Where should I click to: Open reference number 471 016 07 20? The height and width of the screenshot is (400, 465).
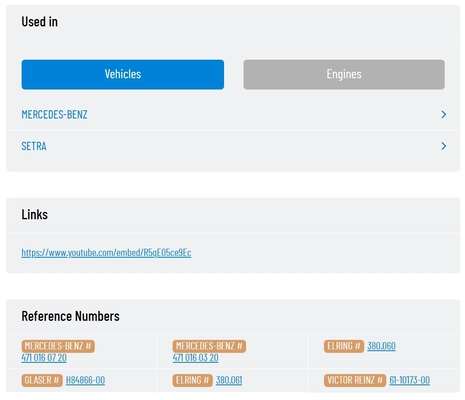pos(44,358)
